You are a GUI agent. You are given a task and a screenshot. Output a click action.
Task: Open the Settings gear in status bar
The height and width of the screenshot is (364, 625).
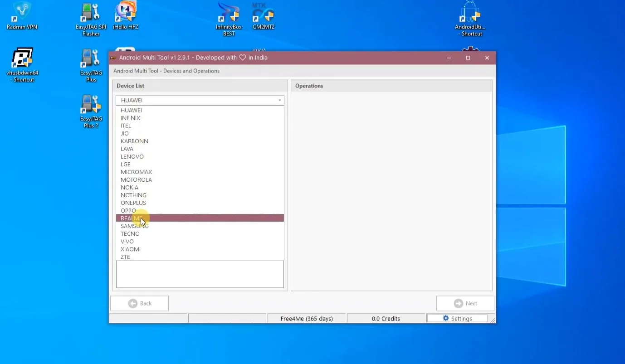point(457,318)
